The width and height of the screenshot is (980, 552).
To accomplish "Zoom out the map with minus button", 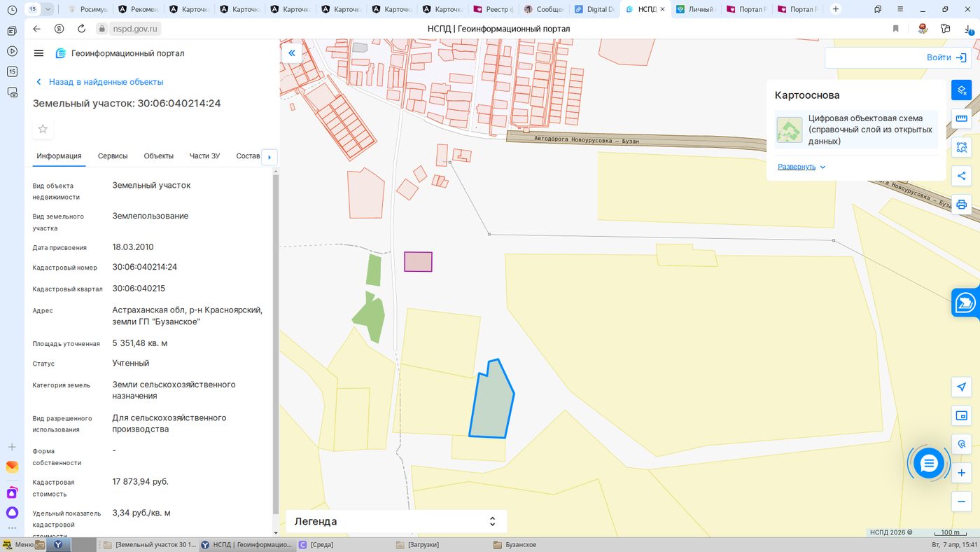I will pyautogui.click(x=961, y=502).
